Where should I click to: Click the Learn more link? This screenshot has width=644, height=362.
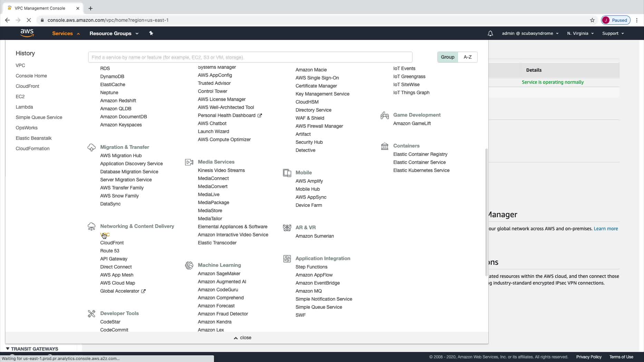pos(606,229)
